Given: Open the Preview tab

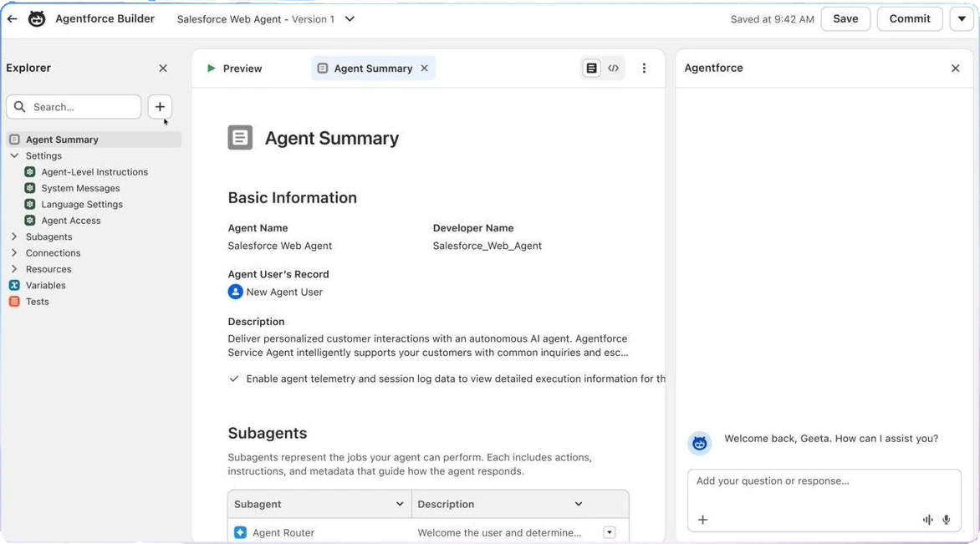Looking at the screenshot, I should [234, 68].
